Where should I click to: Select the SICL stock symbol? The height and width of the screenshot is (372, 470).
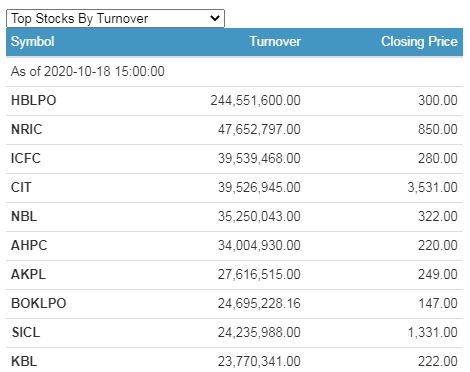click(26, 332)
